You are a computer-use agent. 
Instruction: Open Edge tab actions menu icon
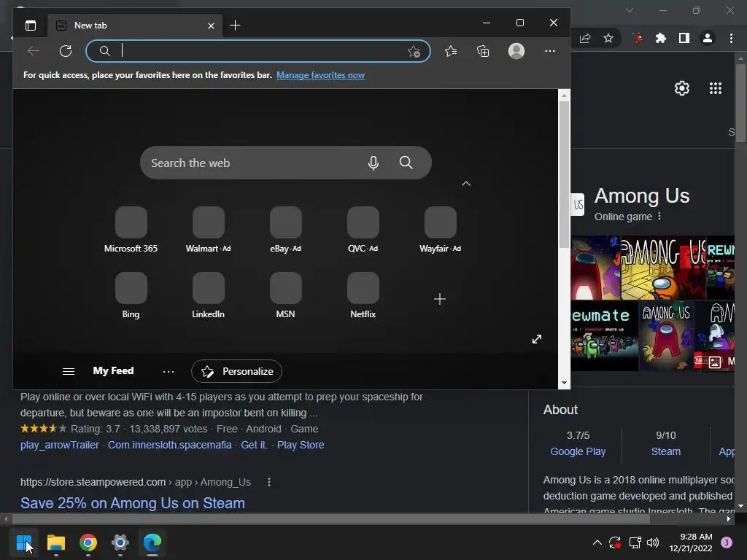[31, 26]
